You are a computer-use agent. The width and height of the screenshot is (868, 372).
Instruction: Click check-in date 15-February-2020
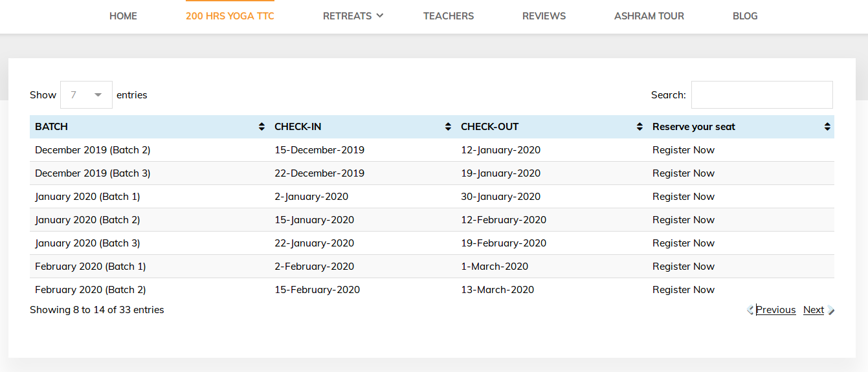(x=317, y=290)
